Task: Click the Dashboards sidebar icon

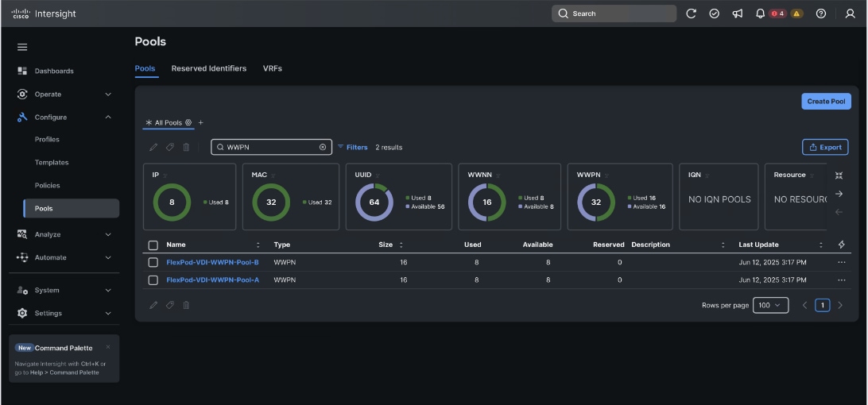Action: coord(22,71)
